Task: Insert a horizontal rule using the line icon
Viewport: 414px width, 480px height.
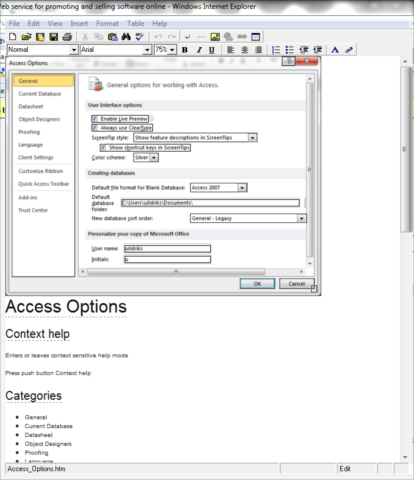Action: click(201, 37)
